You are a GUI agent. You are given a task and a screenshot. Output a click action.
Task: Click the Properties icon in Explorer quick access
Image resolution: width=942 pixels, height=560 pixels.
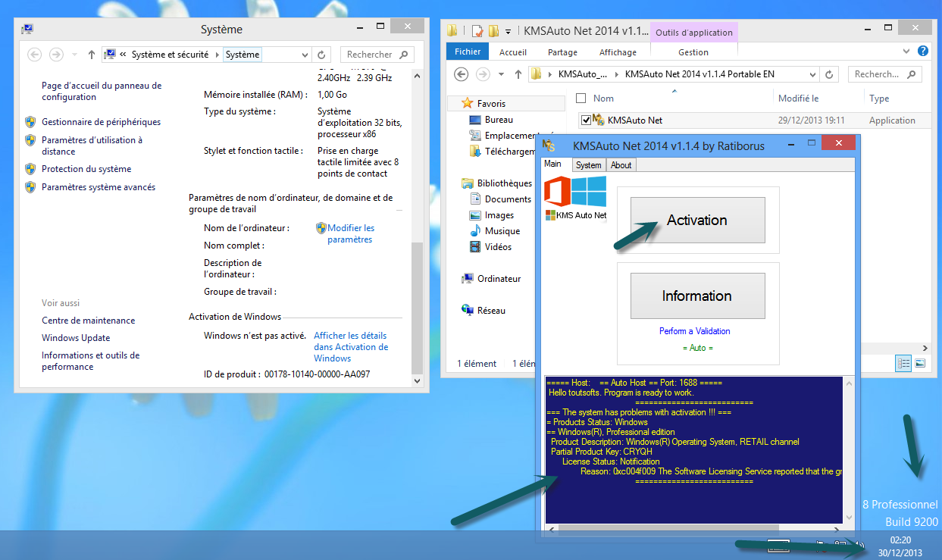tap(477, 31)
